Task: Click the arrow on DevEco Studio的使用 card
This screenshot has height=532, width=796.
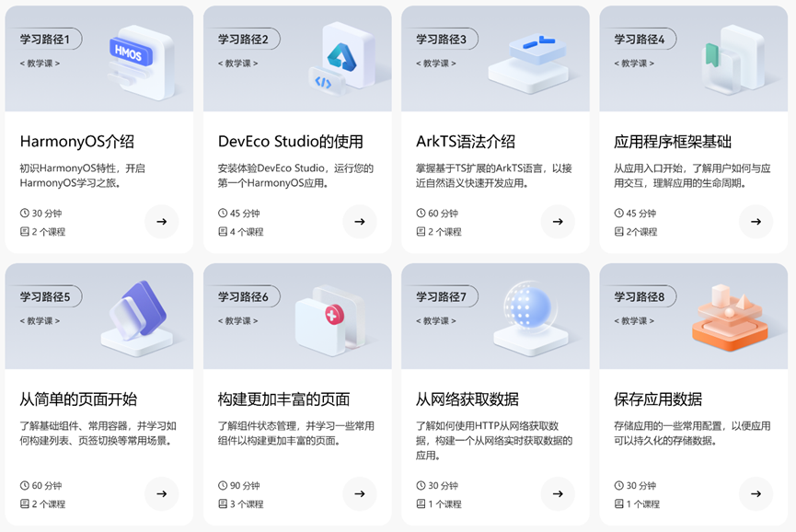Action: [x=360, y=221]
